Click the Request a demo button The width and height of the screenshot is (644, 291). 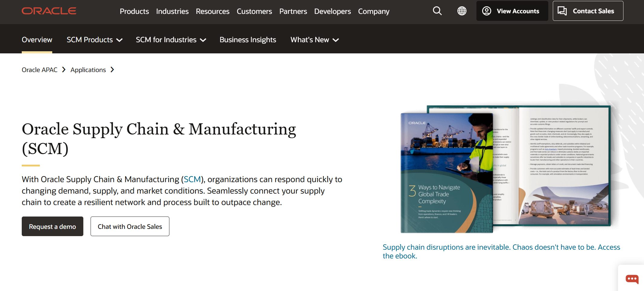(x=52, y=226)
